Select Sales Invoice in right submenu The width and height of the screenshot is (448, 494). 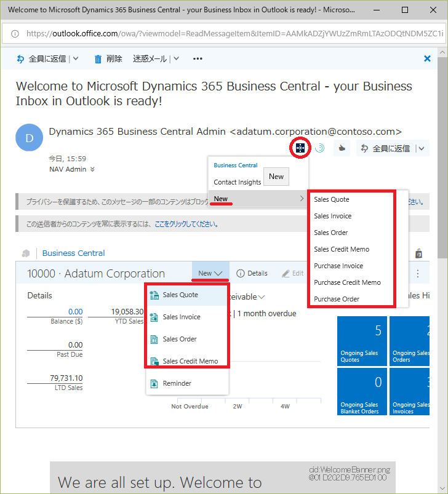(x=333, y=216)
